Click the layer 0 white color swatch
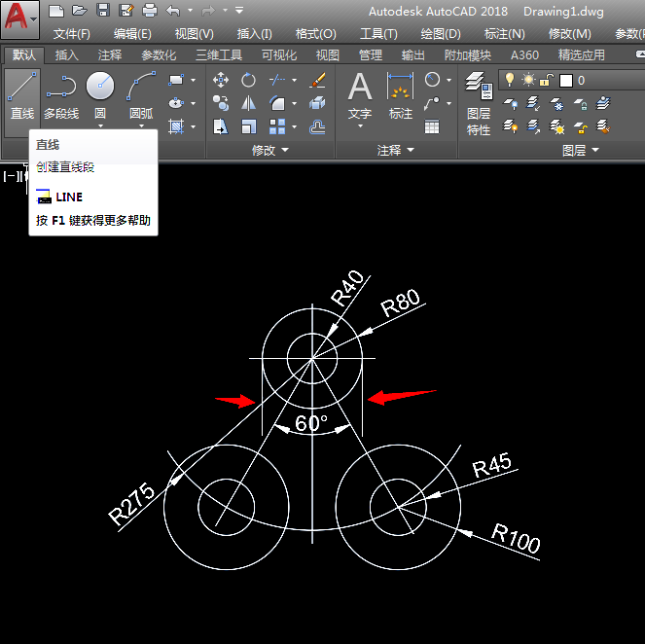645x644 pixels. [x=566, y=80]
